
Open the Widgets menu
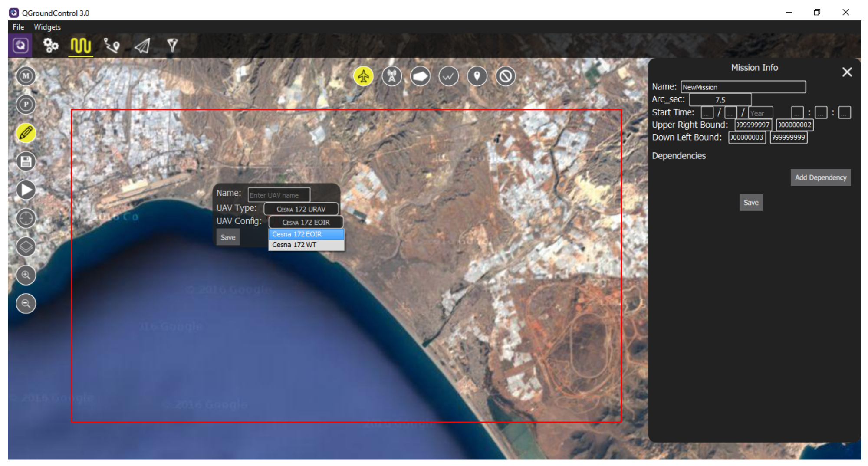tap(47, 27)
